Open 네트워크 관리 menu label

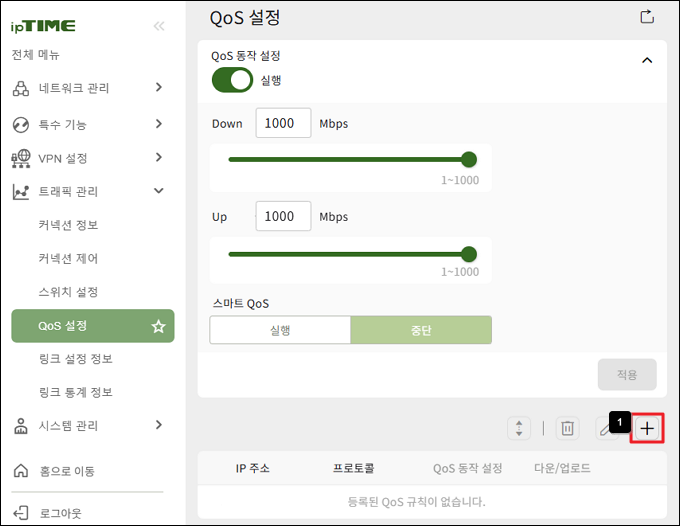click(74, 88)
